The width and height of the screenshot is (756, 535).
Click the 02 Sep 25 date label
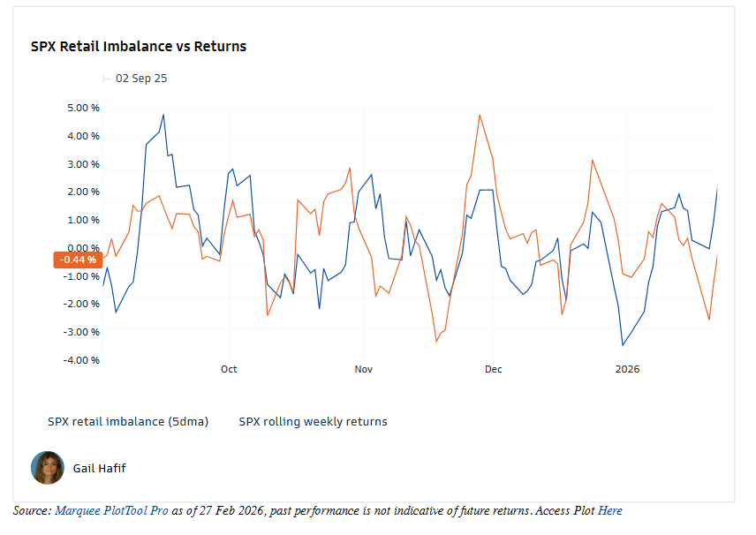(x=141, y=79)
